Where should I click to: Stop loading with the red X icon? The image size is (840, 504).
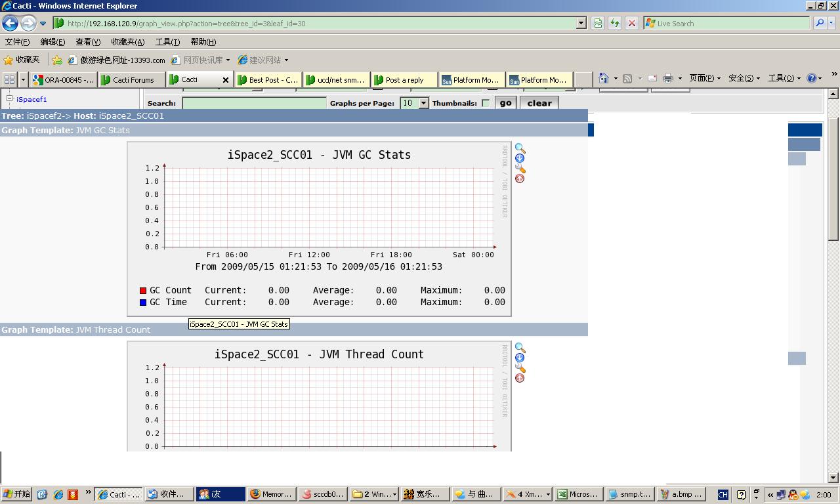[x=631, y=23]
